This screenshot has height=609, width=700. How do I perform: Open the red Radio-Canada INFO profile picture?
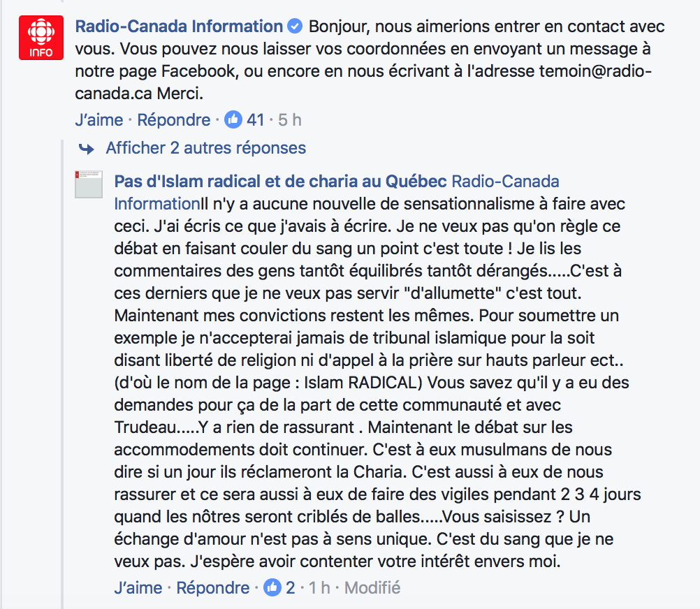[x=41, y=38]
